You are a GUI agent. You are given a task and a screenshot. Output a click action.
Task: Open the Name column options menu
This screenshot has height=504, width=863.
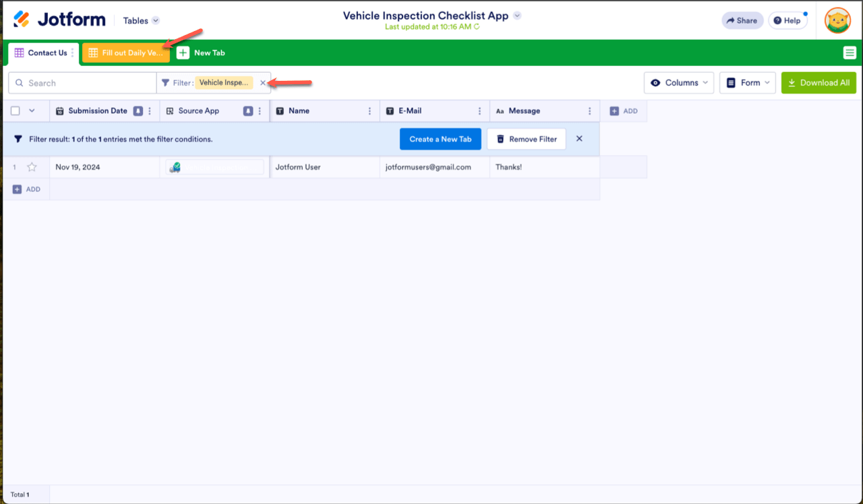point(369,111)
